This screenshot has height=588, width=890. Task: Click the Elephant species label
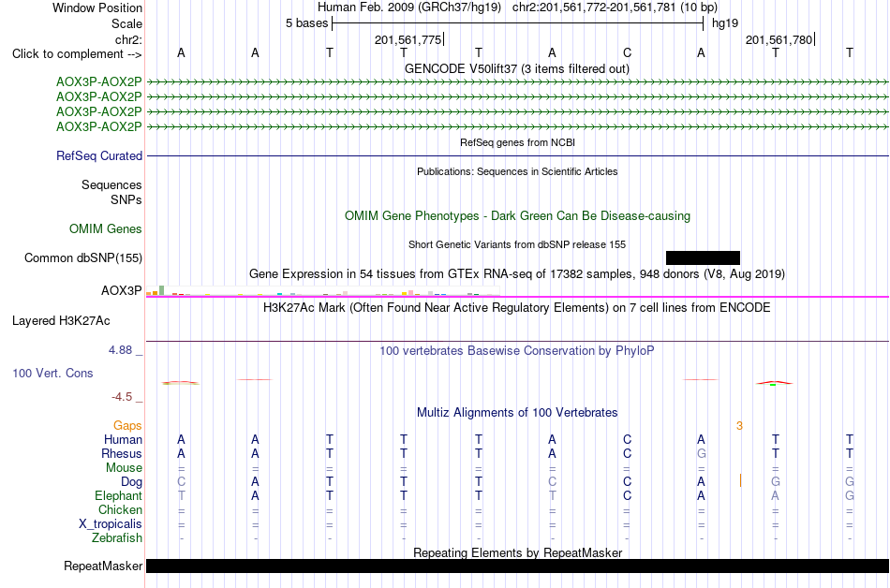pos(118,496)
